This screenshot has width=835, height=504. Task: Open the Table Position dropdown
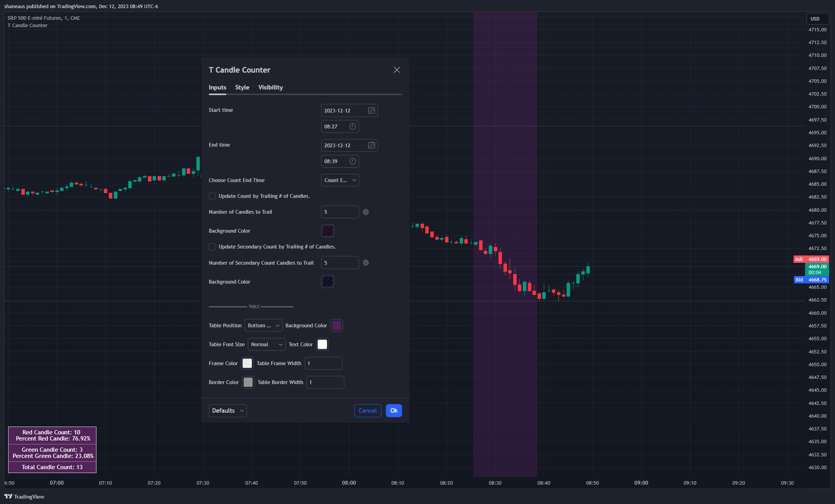pyautogui.click(x=263, y=326)
